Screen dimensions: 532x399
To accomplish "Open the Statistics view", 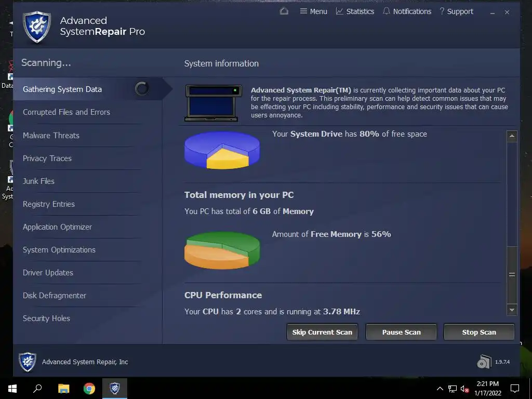I will click(x=355, y=11).
